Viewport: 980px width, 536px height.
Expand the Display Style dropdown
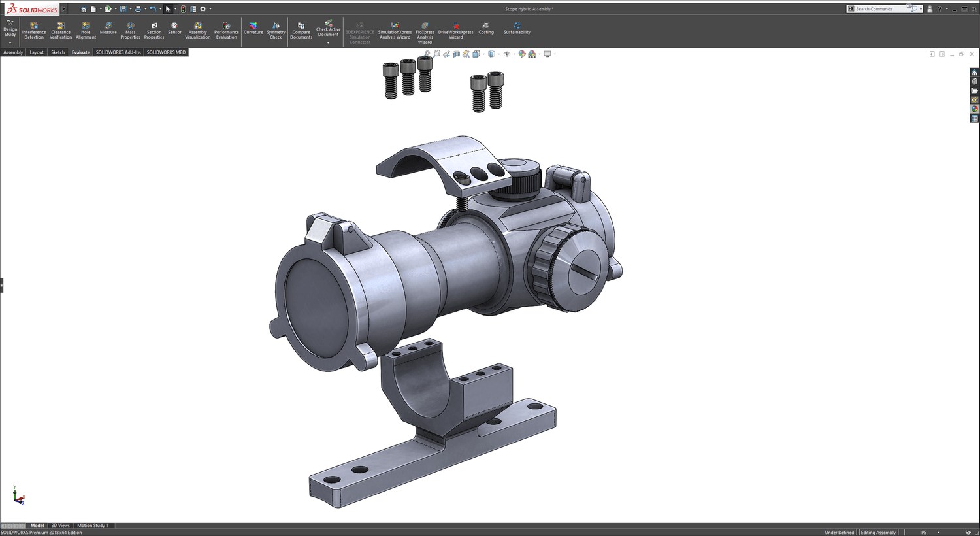click(x=499, y=54)
